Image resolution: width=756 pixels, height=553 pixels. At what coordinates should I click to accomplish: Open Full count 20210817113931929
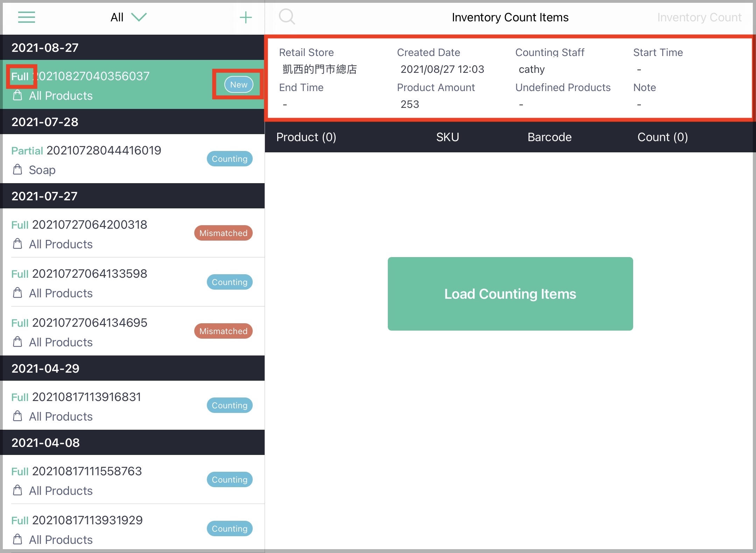pyautogui.click(x=133, y=528)
